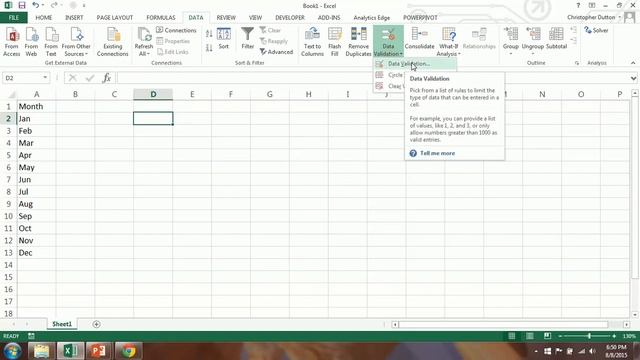Screen dimensions: 640x360
Task: Click the Sort A to Z icon
Action: coord(209,34)
